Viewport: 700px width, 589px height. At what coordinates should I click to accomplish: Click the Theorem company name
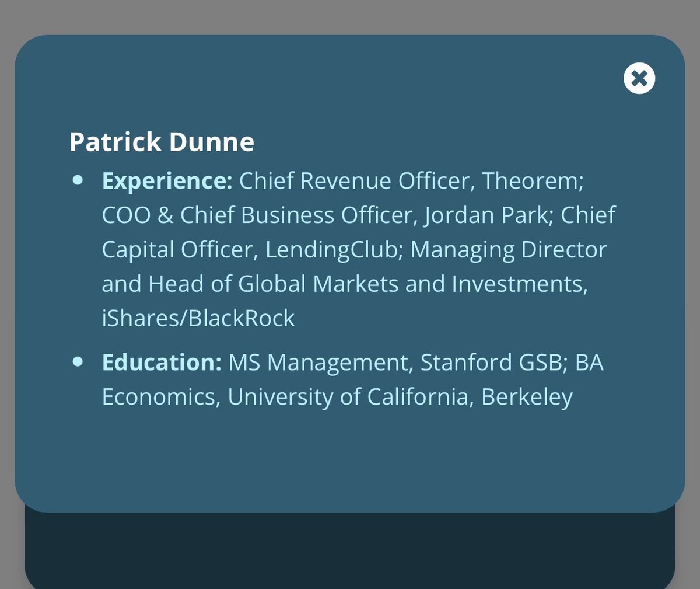click(532, 181)
